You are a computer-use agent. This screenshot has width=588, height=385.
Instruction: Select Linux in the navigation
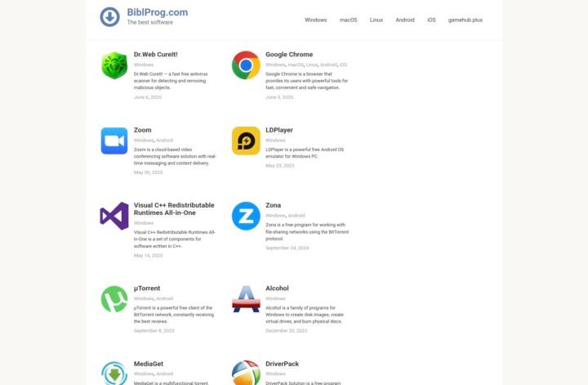(x=376, y=20)
